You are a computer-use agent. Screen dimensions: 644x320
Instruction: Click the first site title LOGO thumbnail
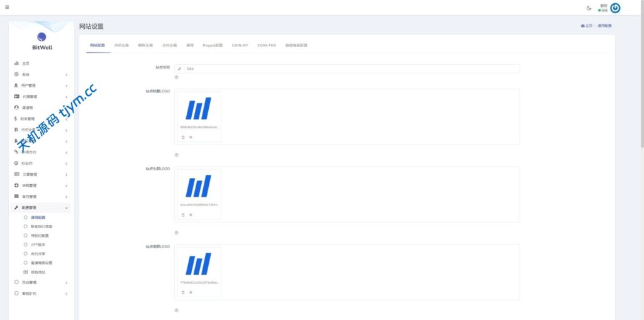point(199,108)
